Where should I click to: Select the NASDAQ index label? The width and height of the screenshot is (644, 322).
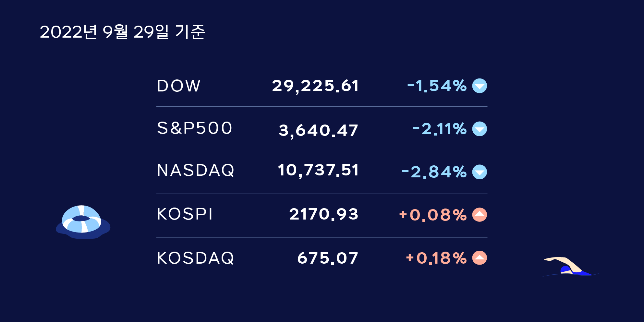point(196,170)
